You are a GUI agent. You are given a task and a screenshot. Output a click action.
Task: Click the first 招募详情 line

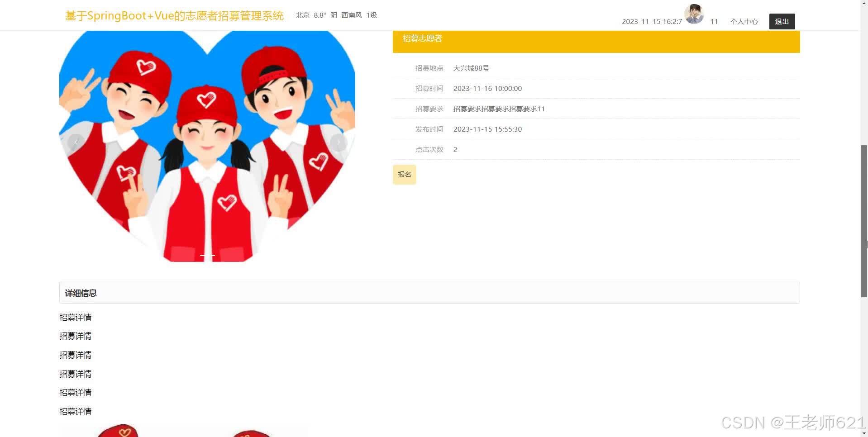tap(76, 317)
